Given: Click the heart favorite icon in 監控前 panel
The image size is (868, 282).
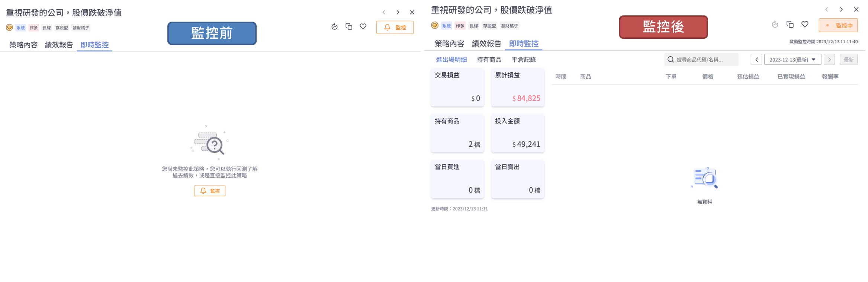Looking at the screenshot, I should pos(363,26).
